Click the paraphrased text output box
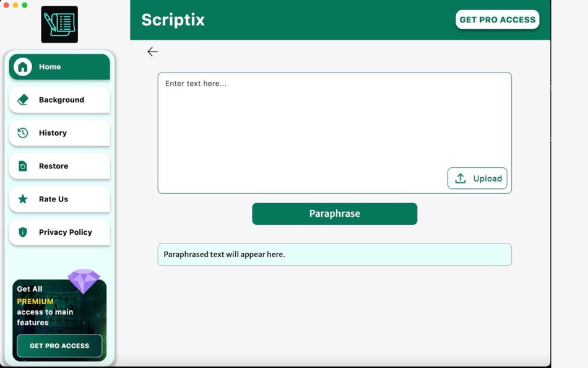The height and width of the screenshot is (368, 588). coord(334,254)
